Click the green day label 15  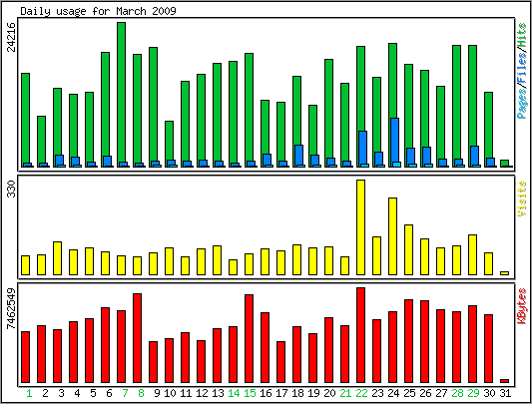250,393
